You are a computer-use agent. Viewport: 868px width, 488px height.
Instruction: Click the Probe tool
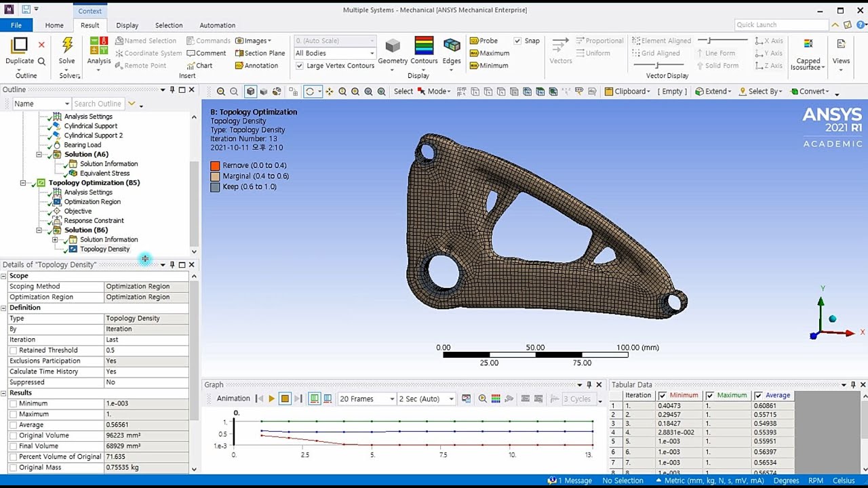(x=484, y=41)
